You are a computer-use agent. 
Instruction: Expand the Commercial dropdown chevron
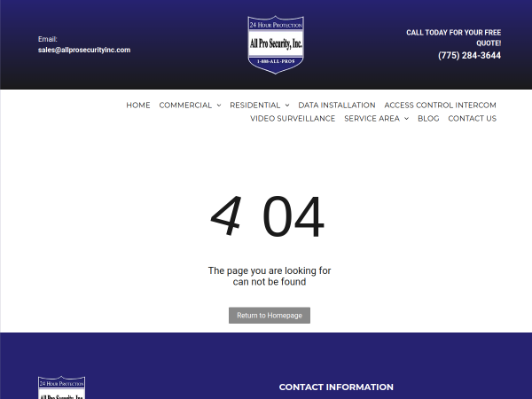(x=219, y=106)
